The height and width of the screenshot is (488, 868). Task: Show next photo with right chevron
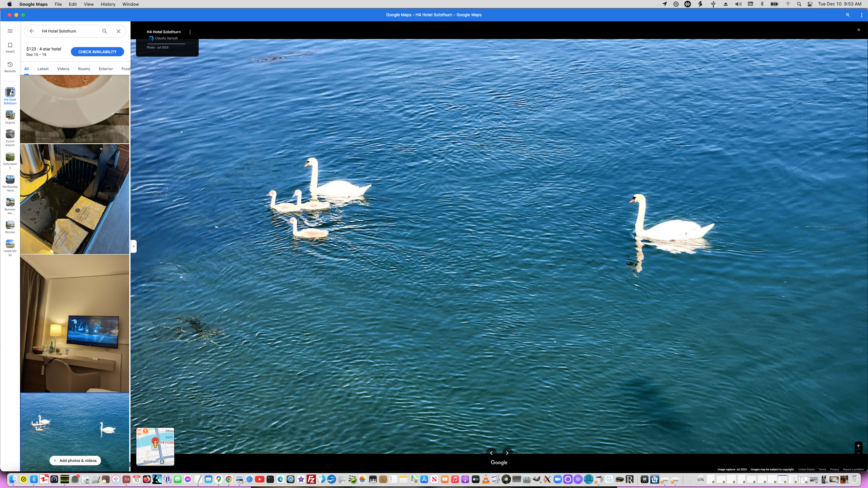coord(507,453)
